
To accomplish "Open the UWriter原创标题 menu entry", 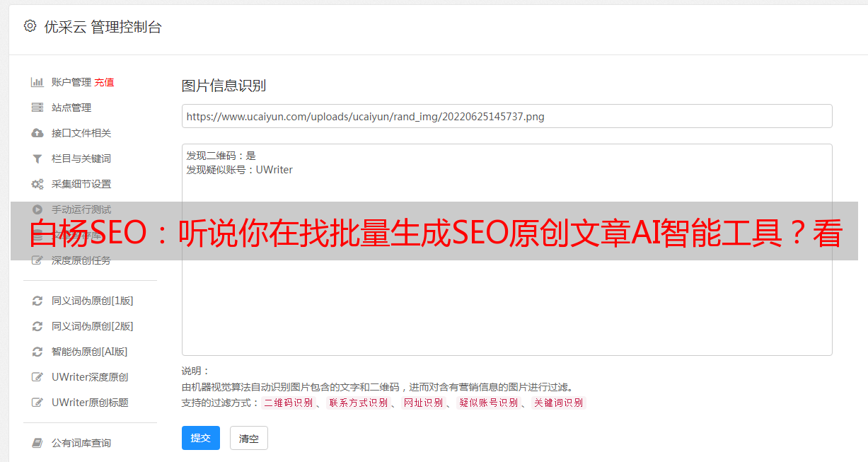I will 90,403.
